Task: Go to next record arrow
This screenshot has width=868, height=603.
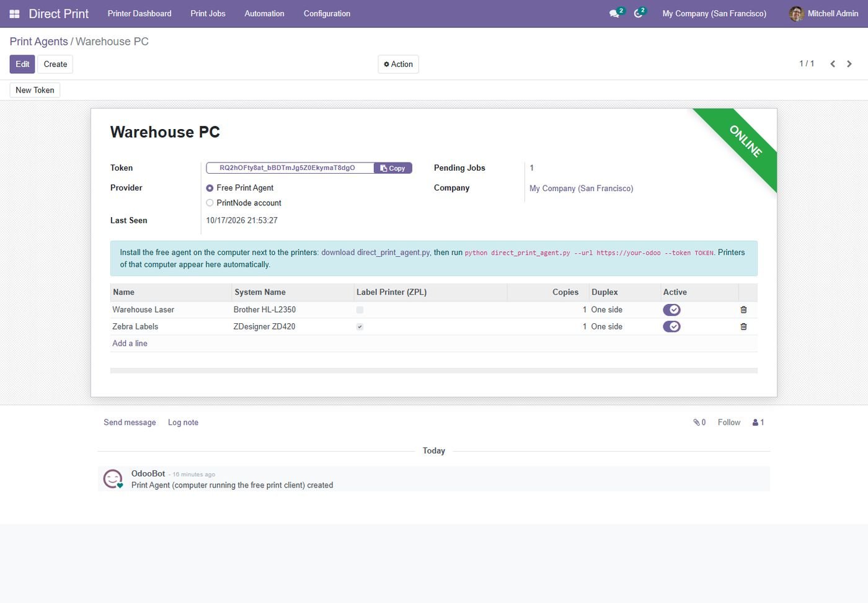Action: [x=849, y=64]
